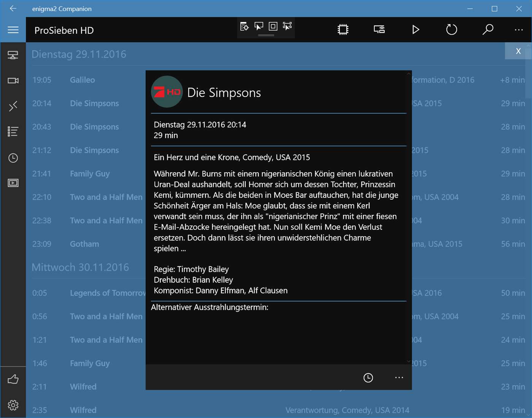Open the timers clock sidebar icon
The width and height of the screenshot is (532, 418).
pos(13,158)
